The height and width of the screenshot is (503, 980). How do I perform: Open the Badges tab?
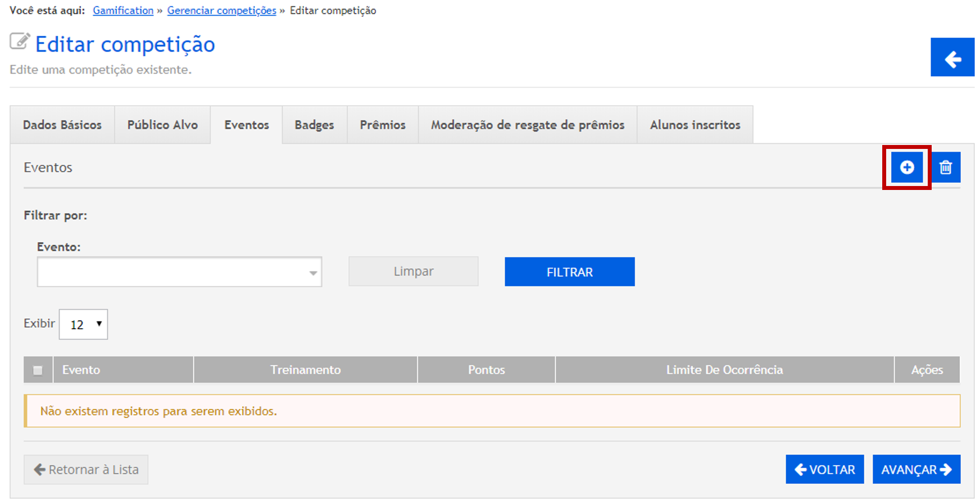[x=314, y=125]
